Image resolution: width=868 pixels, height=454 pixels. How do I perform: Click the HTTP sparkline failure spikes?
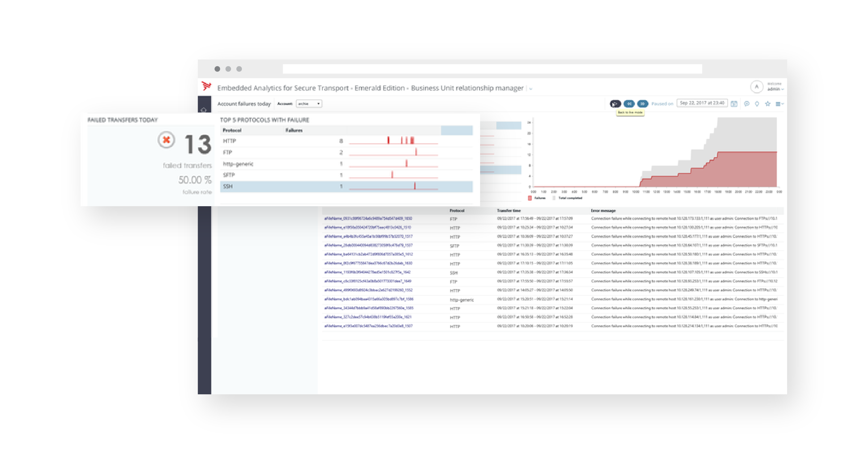pos(401,140)
